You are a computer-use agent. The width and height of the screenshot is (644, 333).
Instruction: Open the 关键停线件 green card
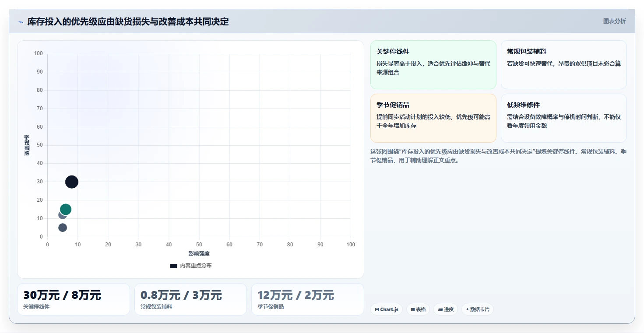pyautogui.click(x=433, y=65)
